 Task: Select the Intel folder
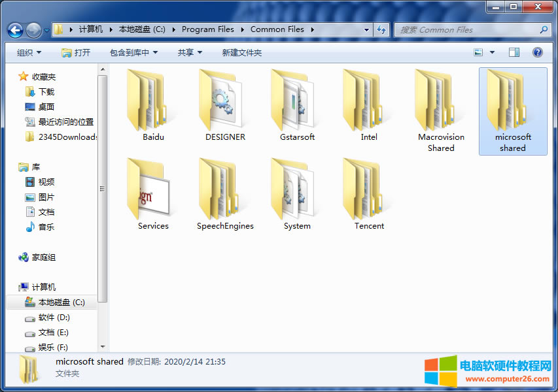(x=369, y=106)
